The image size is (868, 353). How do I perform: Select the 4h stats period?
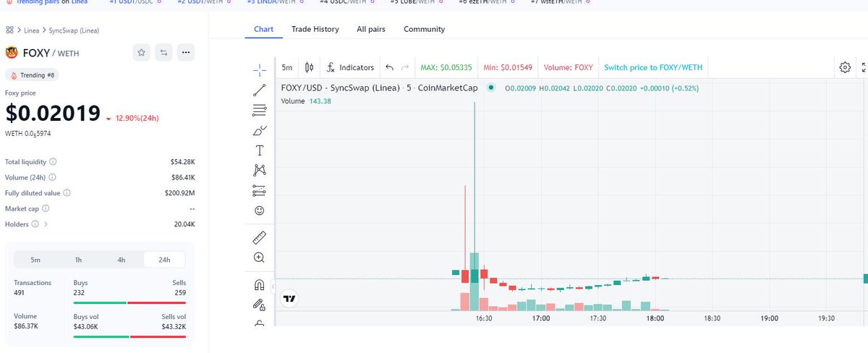tap(122, 260)
